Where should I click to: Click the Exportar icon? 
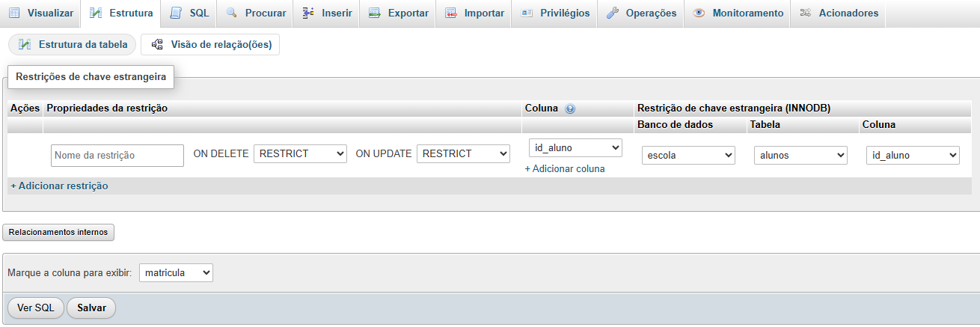coord(374,13)
